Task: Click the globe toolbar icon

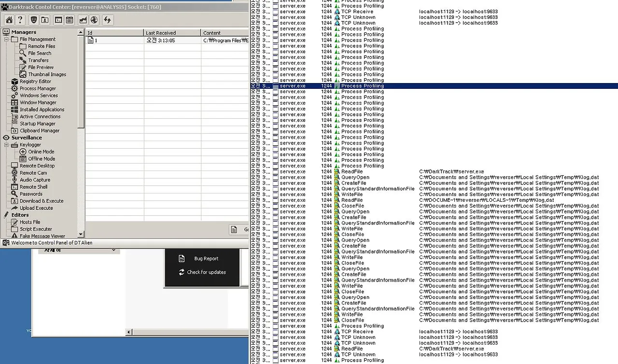Action: [94, 20]
